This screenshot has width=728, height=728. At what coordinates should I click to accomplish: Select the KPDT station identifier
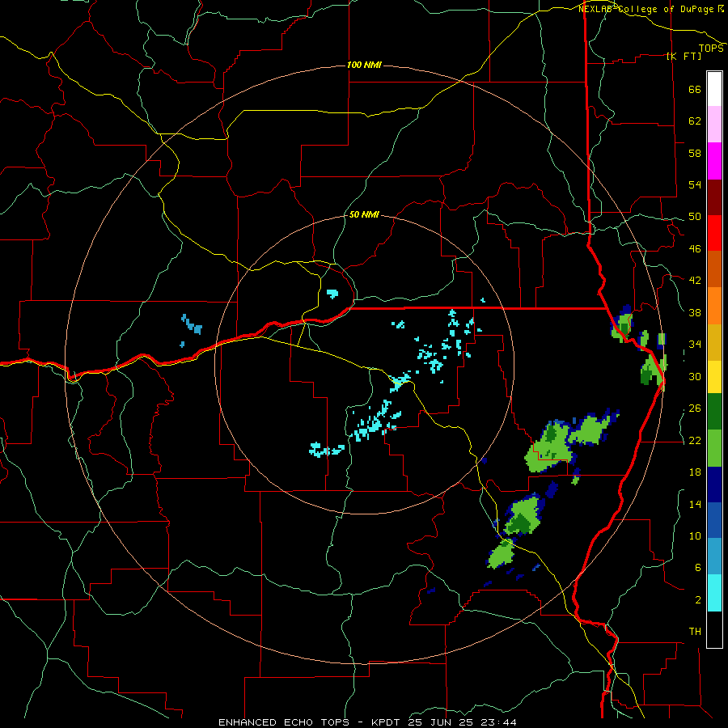click(x=387, y=722)
